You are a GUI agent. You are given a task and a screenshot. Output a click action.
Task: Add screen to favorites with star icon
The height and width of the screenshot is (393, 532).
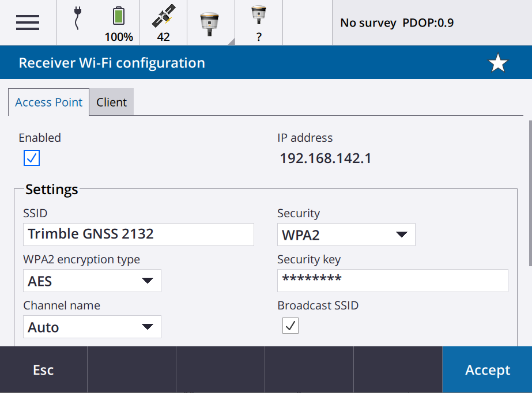click(x=498, y=63)
